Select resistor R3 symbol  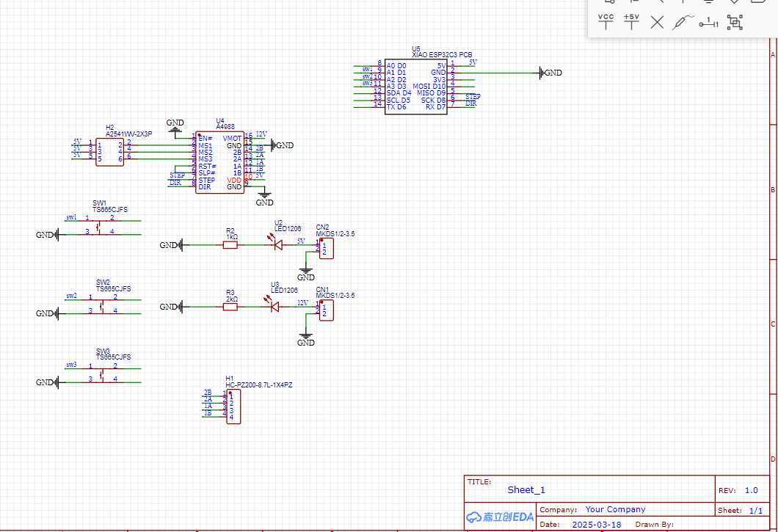230,307
